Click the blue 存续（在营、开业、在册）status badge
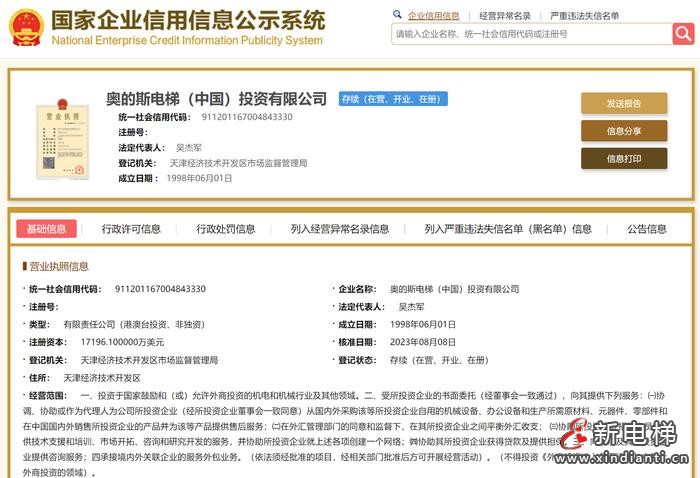 click(393, 99)
